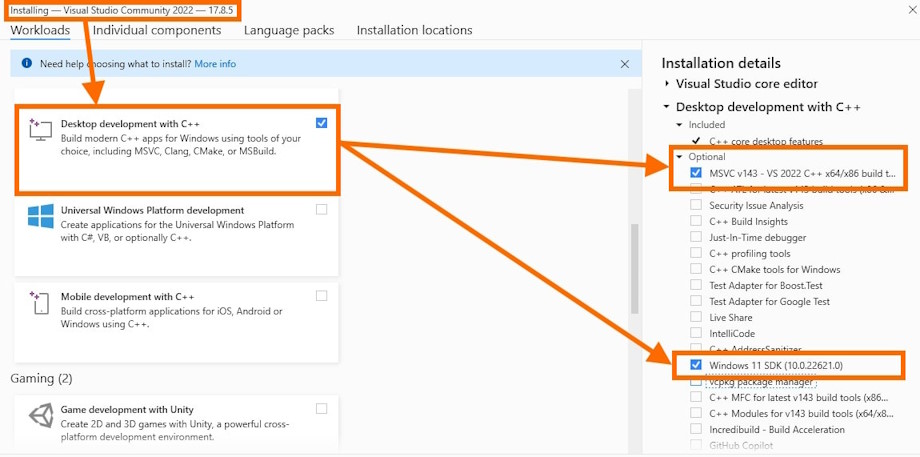Enable Game development with Unity checkbox
920x457 pixels.
point(321,408)
